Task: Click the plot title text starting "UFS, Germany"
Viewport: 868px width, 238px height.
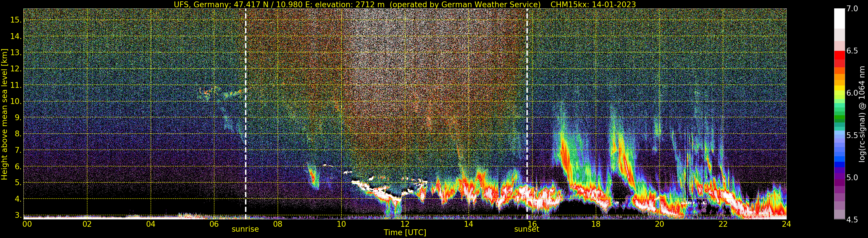Action: click(357, 4)
